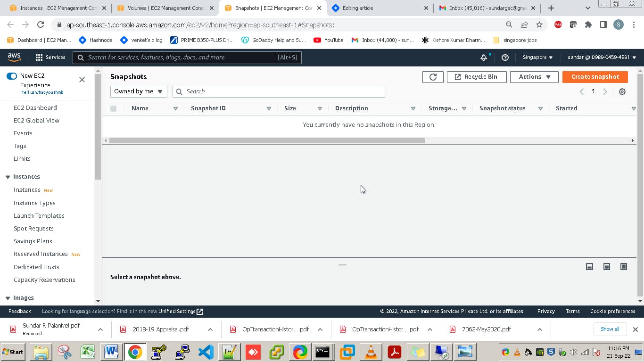
Task: Click Create snapshot button
Action: 595,77
